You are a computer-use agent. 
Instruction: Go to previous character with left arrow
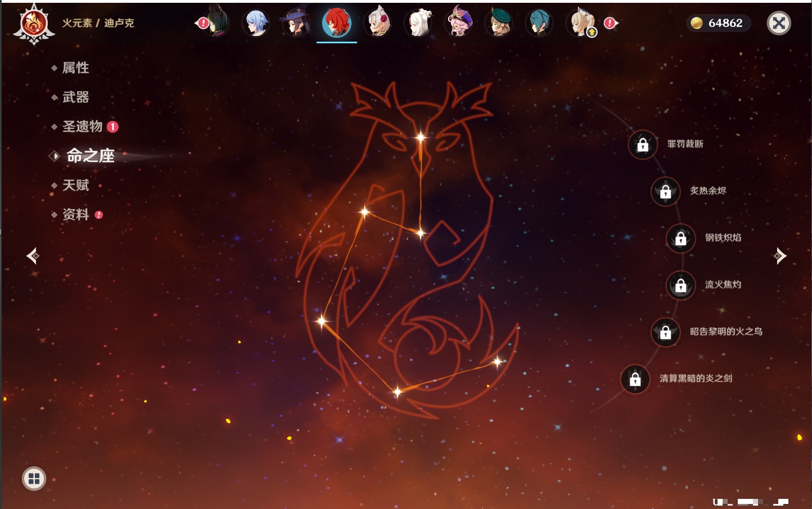33,256
